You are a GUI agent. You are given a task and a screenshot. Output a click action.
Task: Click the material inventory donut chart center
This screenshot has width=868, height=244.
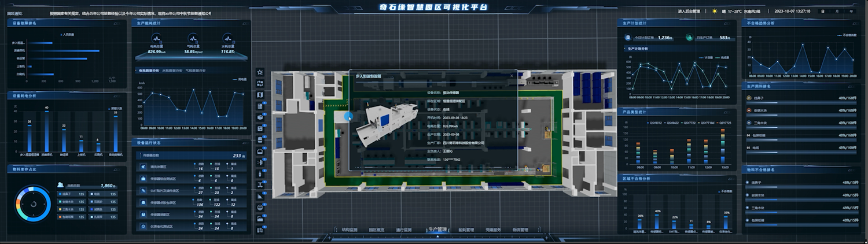click(34, 204)
